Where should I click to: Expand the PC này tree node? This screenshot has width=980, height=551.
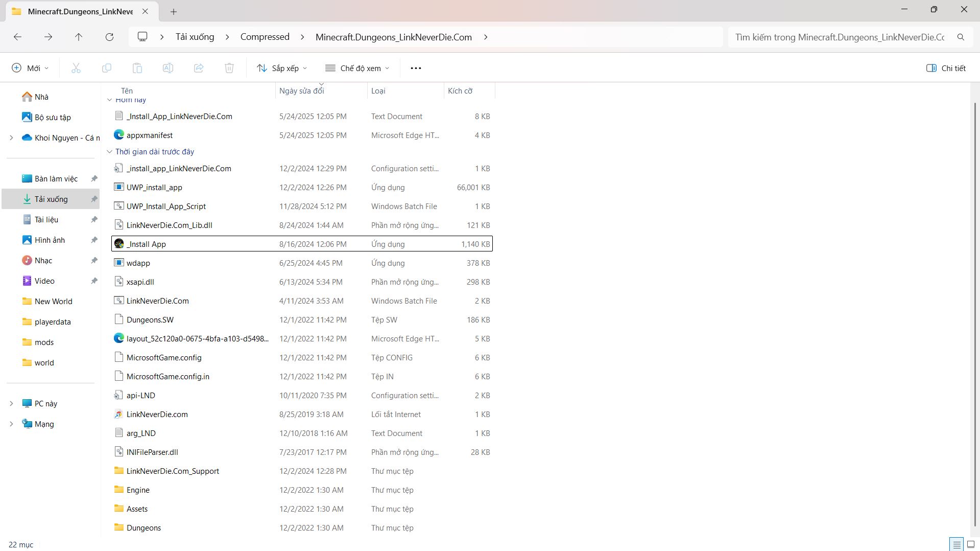(11, 403)
